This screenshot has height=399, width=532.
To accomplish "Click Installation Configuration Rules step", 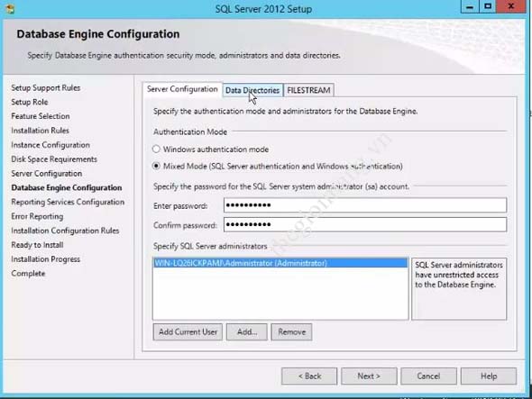I will tap(65, 231).
